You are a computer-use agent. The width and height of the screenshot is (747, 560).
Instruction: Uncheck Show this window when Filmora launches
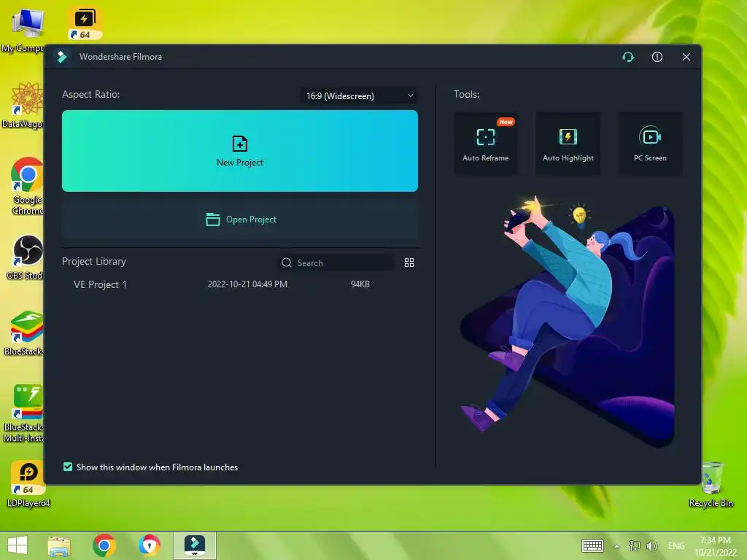68,467
